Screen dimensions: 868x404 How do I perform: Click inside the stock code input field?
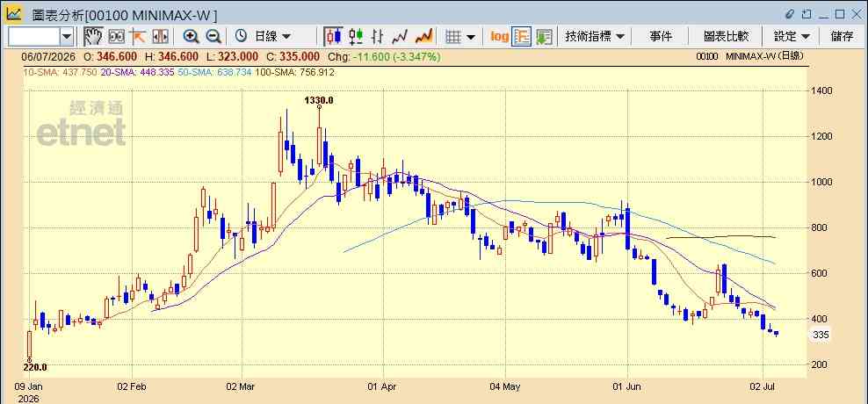pyautogui.click(x=33, y=37)
